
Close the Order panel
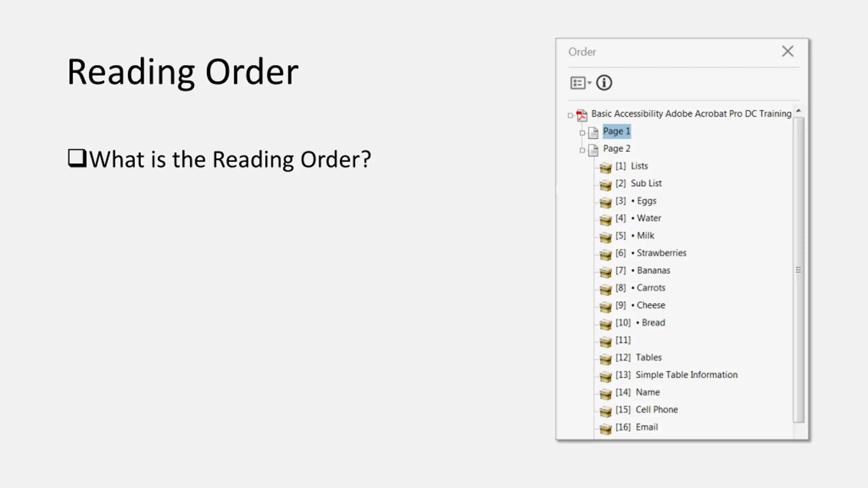click(x=788, y=52)
